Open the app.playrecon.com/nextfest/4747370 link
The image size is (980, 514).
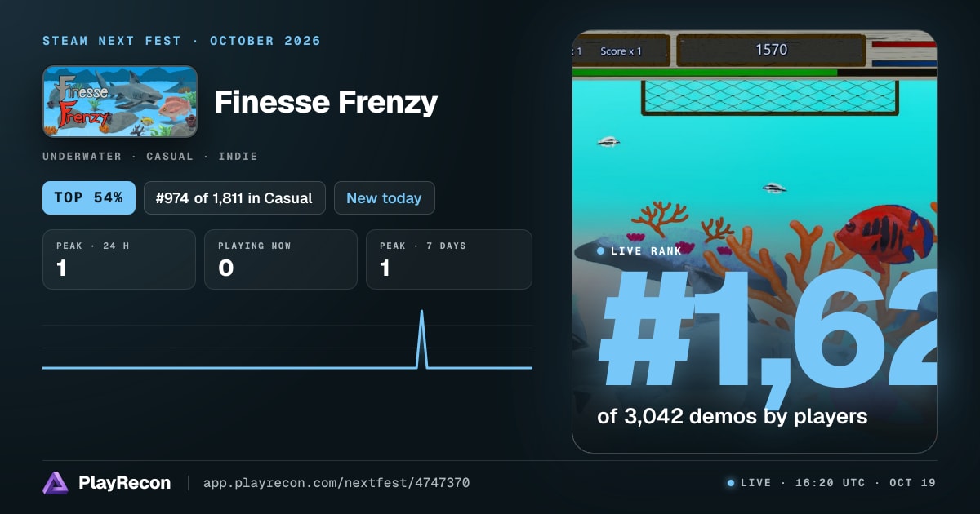point(336,483)
